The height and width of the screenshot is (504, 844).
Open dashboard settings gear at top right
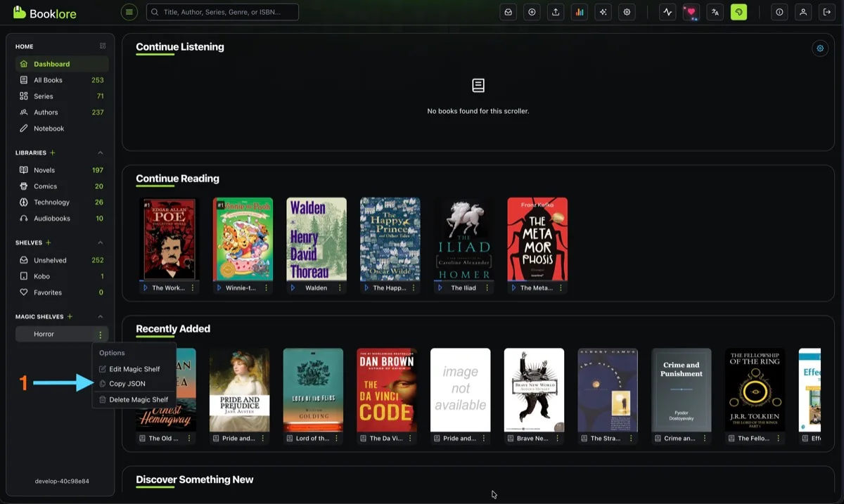[x=819, y=49]
